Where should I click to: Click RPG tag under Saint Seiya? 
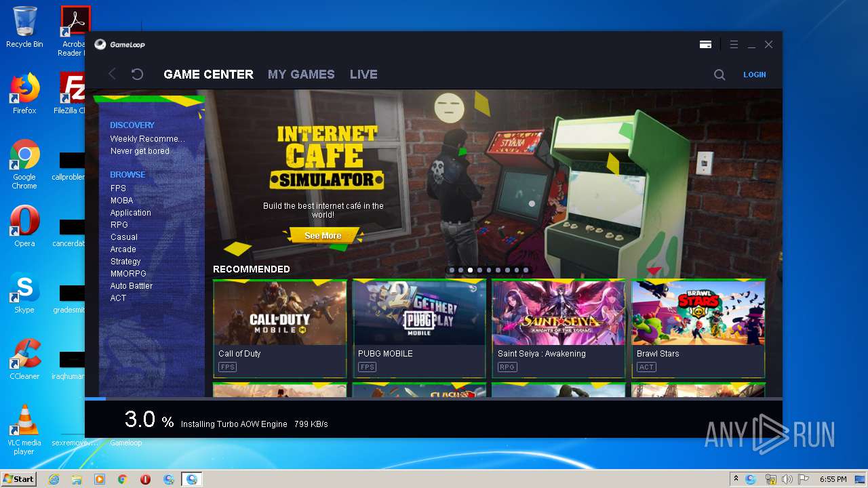pos(507,367)
